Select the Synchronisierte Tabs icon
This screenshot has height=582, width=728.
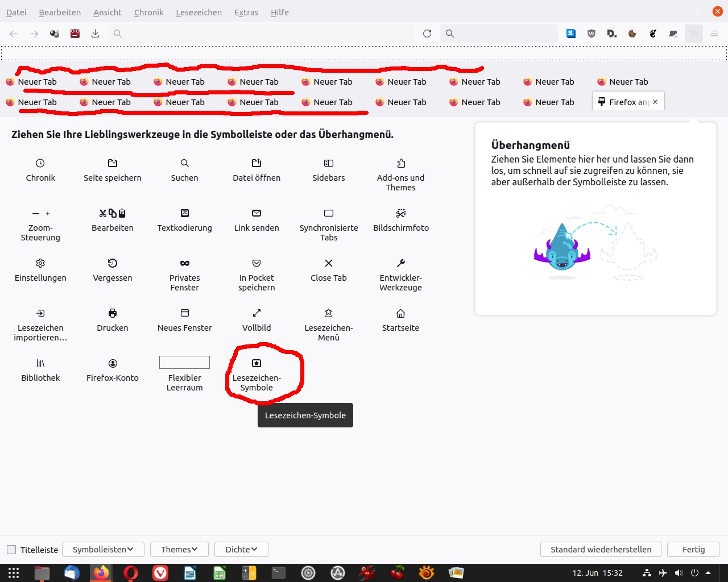pyautogui.click(x=329, y=213)
